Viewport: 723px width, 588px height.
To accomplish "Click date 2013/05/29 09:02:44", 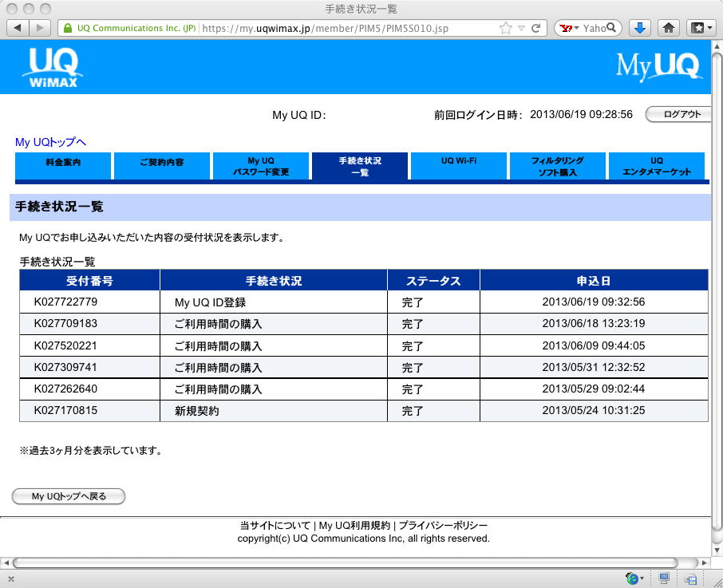I will (594, 389).
